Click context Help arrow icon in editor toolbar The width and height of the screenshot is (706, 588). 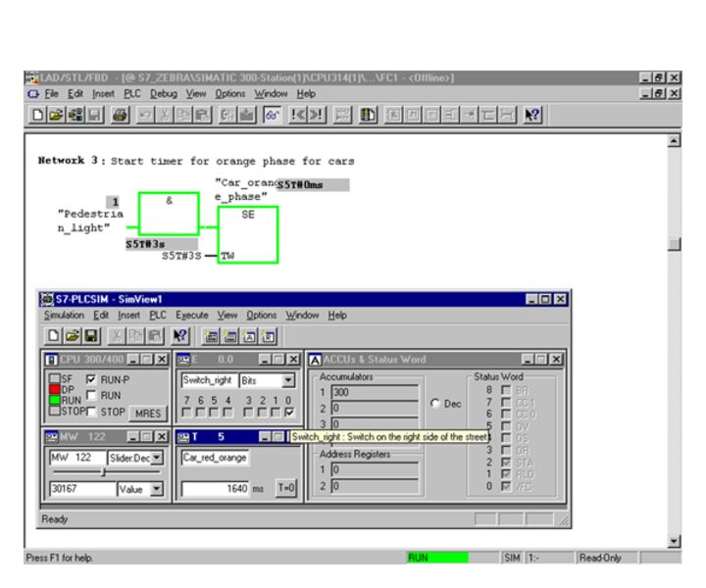tap(531, 116)
